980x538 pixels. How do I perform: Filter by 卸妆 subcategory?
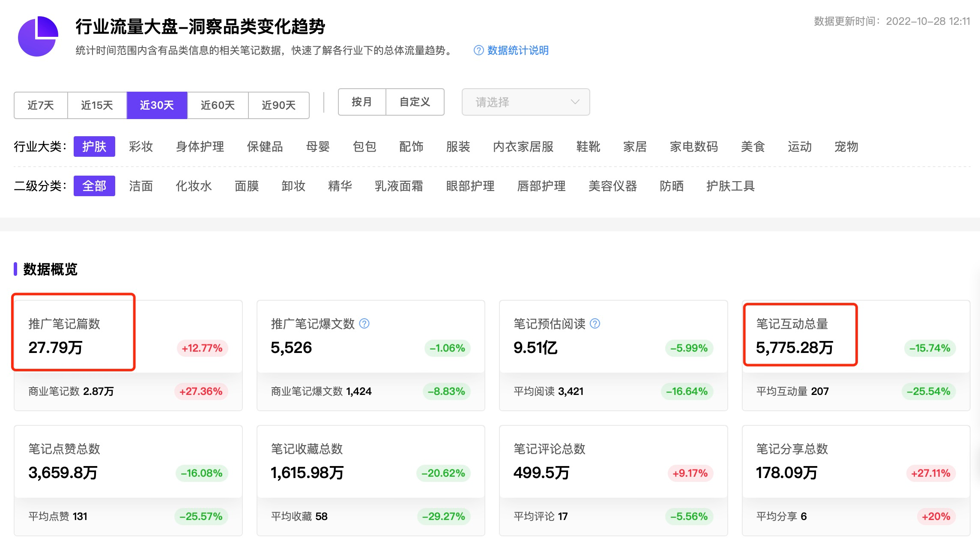click(x=293, y=186)
